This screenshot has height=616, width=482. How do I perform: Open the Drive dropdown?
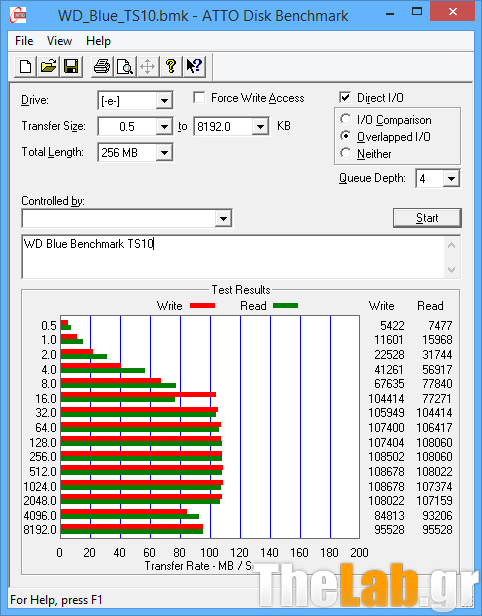164,101
